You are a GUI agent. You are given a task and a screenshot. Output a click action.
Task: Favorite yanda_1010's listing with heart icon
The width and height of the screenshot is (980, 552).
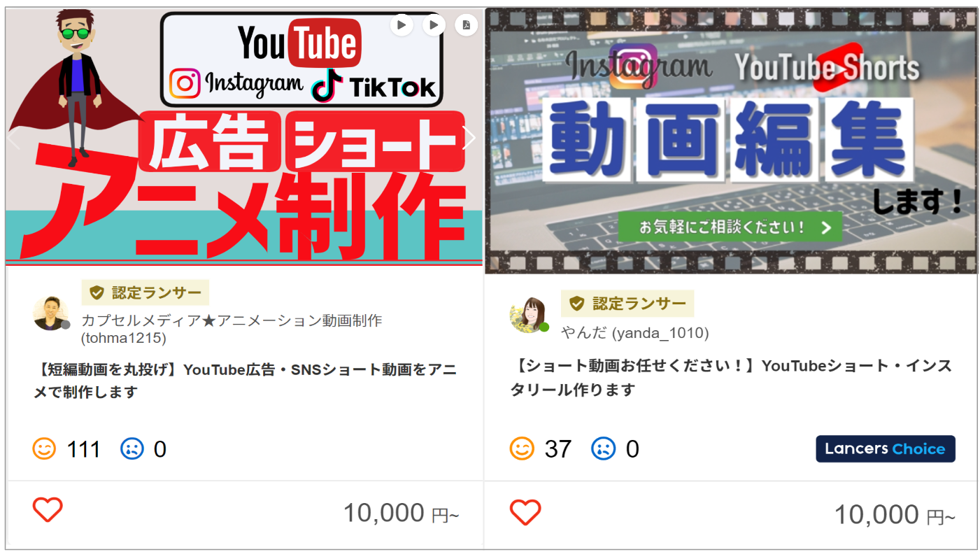pyautogui.click(x=525, y=513)
